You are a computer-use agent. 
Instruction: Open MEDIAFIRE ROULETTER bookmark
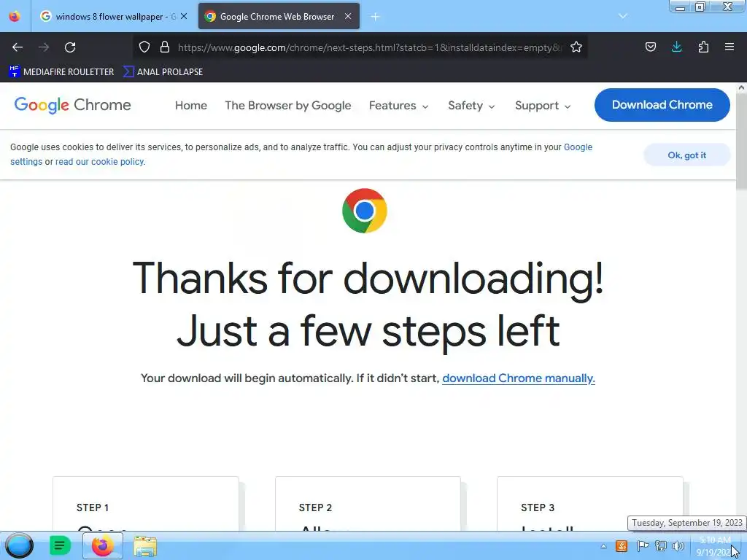61,72
